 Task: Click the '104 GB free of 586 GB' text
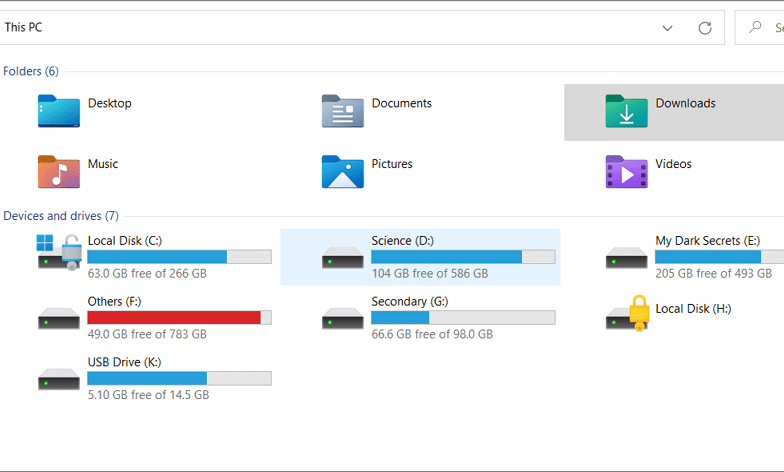(430, 274)
